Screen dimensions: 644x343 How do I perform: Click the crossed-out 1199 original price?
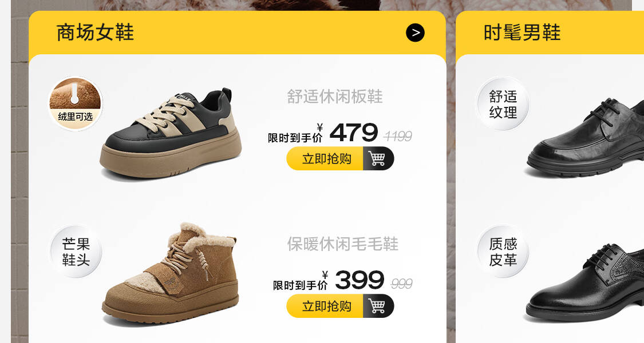[x=398, y=136]
